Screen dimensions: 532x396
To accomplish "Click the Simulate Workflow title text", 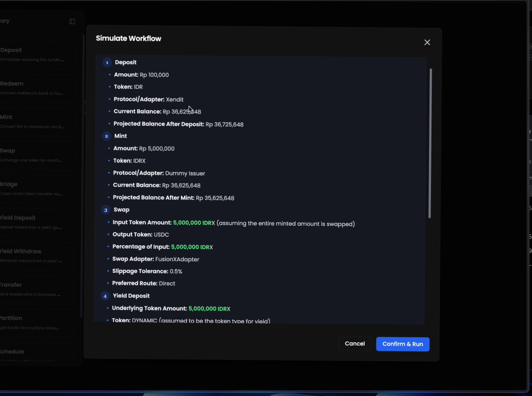I will [129, 39].
